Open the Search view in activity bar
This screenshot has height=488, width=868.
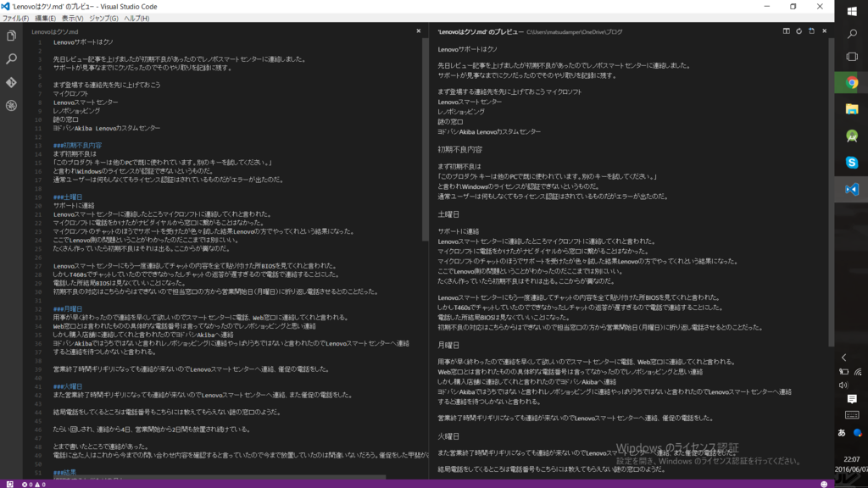tap(11, 59)
